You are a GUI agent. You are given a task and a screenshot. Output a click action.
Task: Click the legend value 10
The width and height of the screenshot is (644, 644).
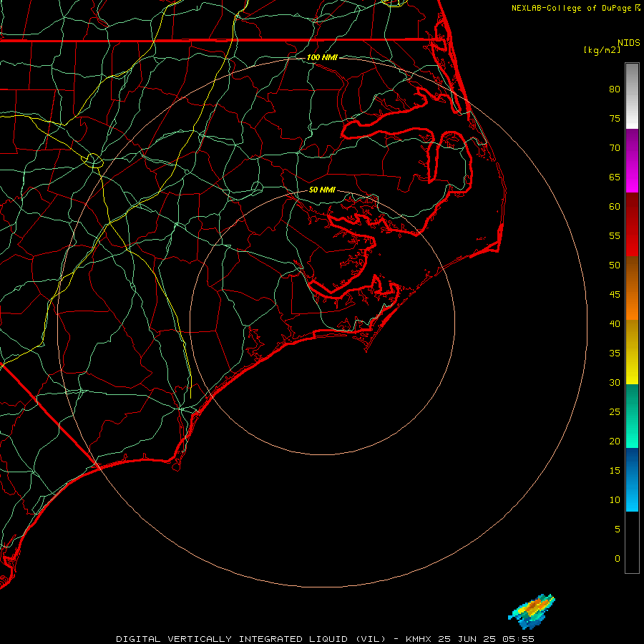(x=615, y=500)
